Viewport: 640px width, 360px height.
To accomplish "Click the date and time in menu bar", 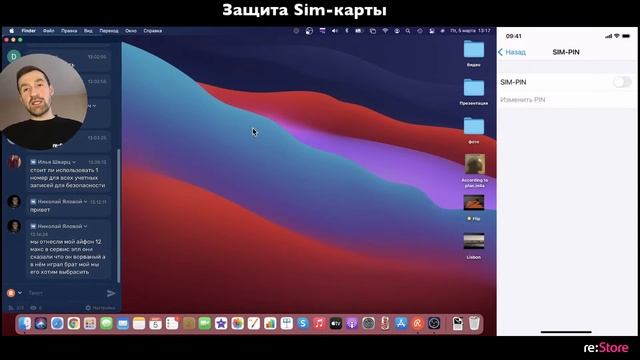I will point(470,31).
